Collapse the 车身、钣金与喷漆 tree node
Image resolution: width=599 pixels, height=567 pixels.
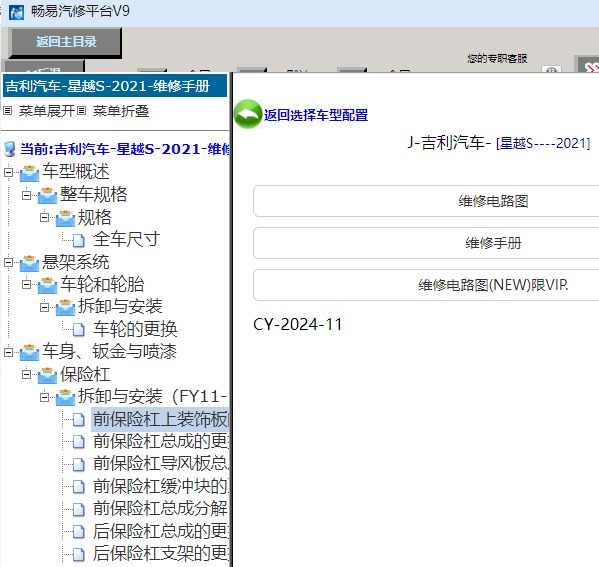pyautogui.click(x=8, y=352)
